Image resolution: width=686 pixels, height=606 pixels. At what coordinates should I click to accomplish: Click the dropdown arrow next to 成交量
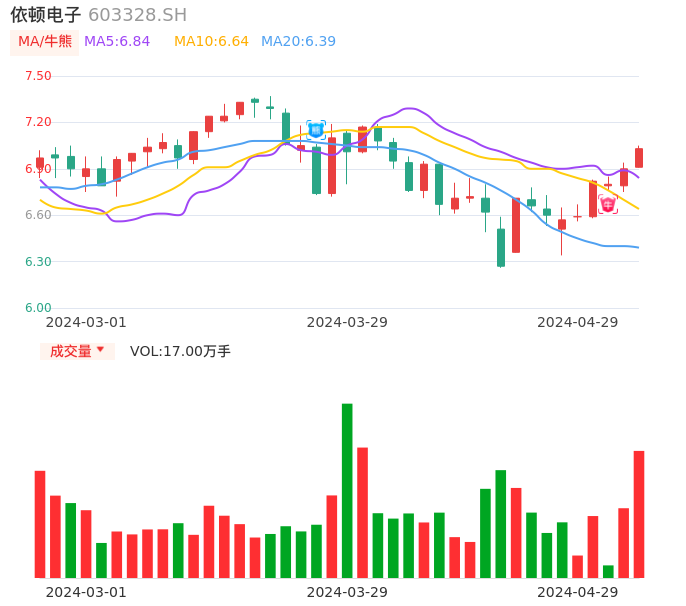coord(101,351)
